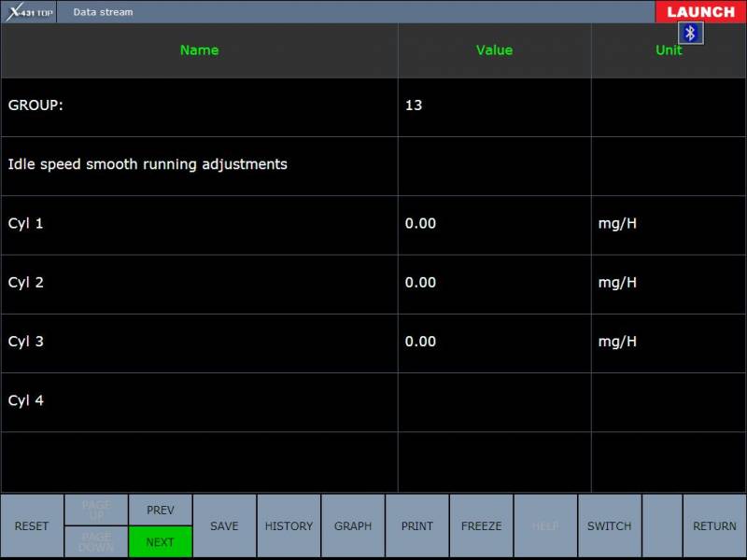Click the PAGE DOWN button
747x560 pixels.
click(96, 542)
